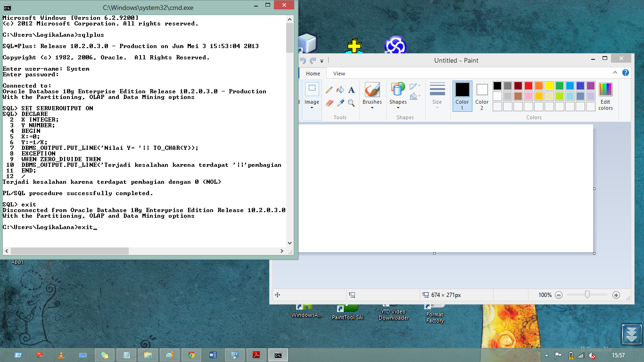
Task: Open File Explorer from the taskbar
Action: pyautogui.click(x=148, y=355)
